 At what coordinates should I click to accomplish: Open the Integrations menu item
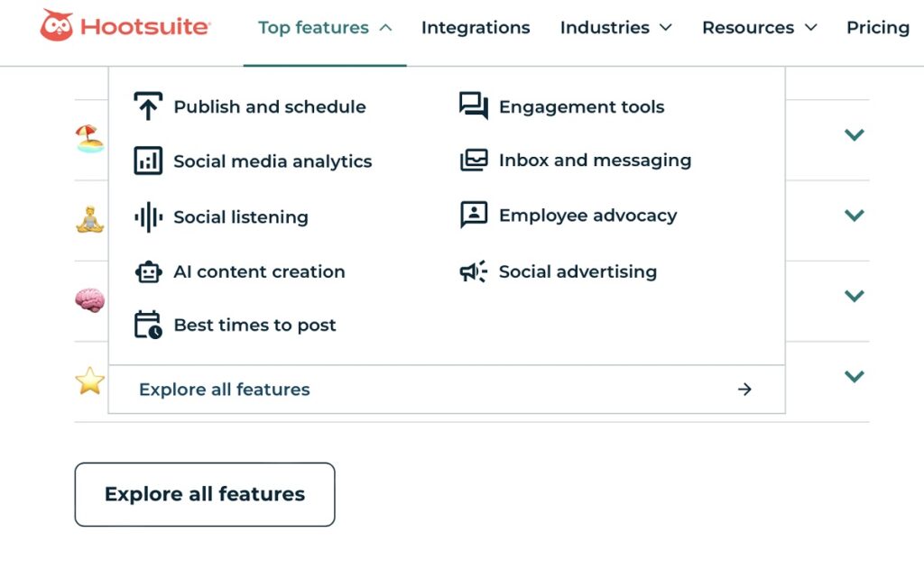[476, 27]
